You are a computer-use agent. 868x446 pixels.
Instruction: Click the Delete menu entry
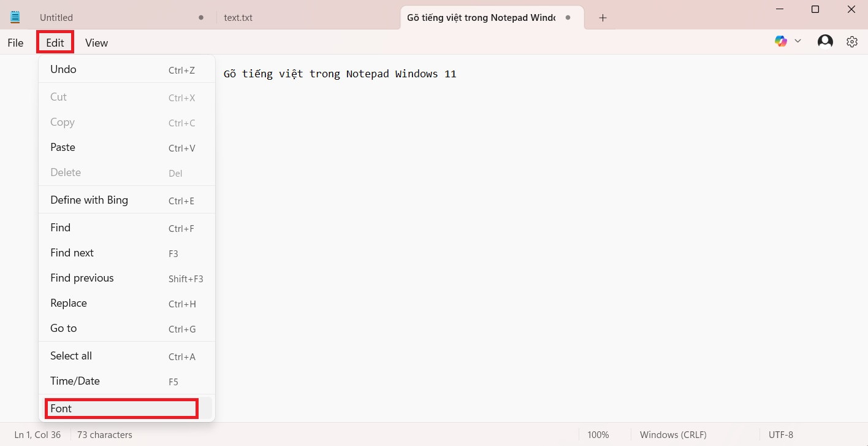coord(127,172)
